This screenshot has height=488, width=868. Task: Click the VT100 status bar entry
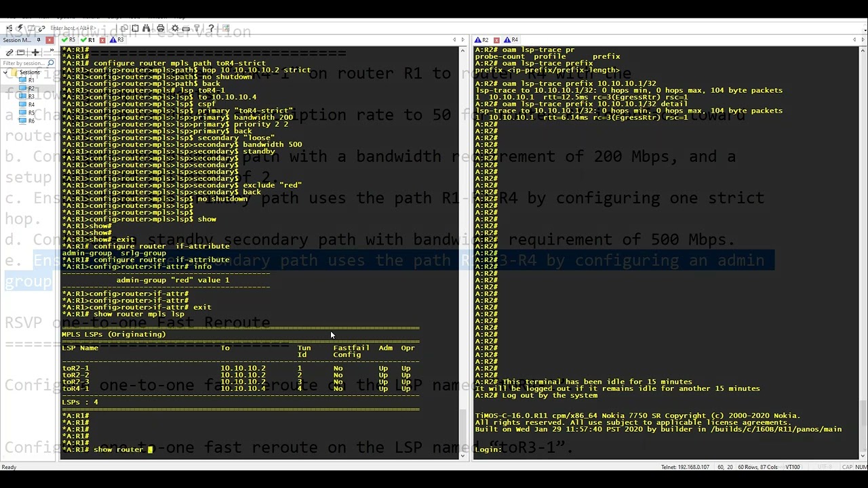(x=791, y=467)
